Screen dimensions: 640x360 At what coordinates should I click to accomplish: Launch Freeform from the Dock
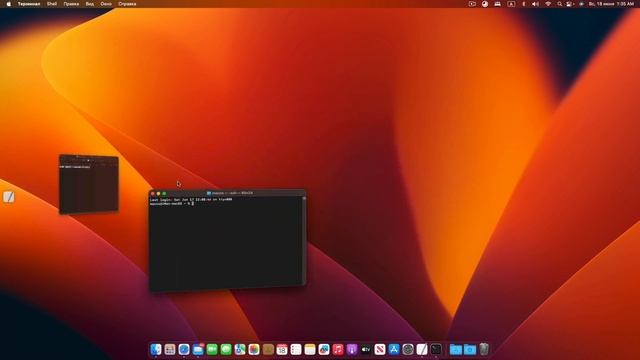tap(324, 349)
